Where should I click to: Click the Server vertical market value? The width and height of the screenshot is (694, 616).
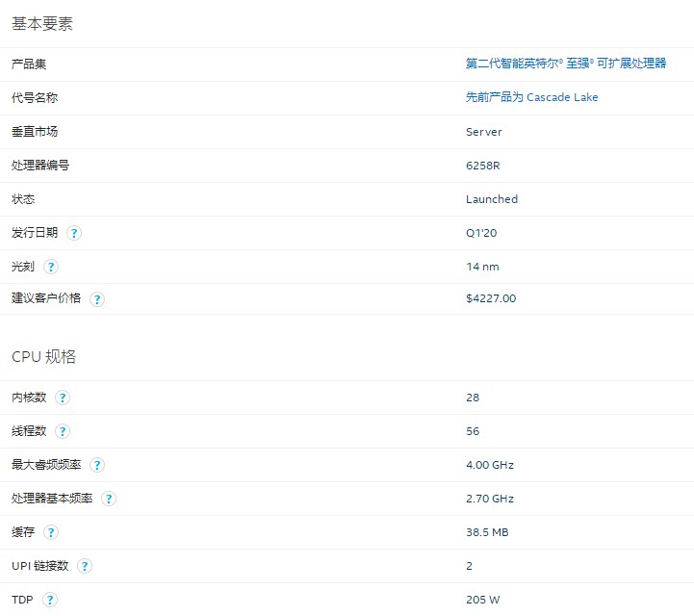484,132
